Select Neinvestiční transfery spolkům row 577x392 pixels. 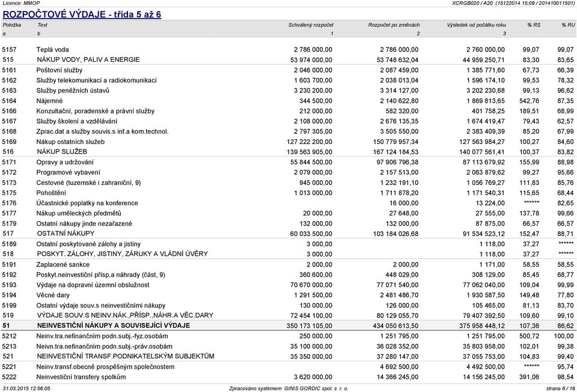pyautogui.click(x=288, y=377)
